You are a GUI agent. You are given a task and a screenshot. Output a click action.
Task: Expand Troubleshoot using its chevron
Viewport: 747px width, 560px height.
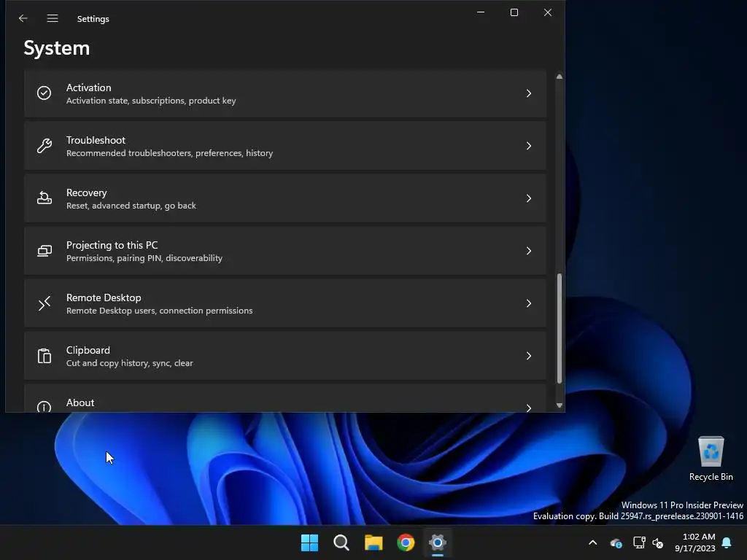529,146
